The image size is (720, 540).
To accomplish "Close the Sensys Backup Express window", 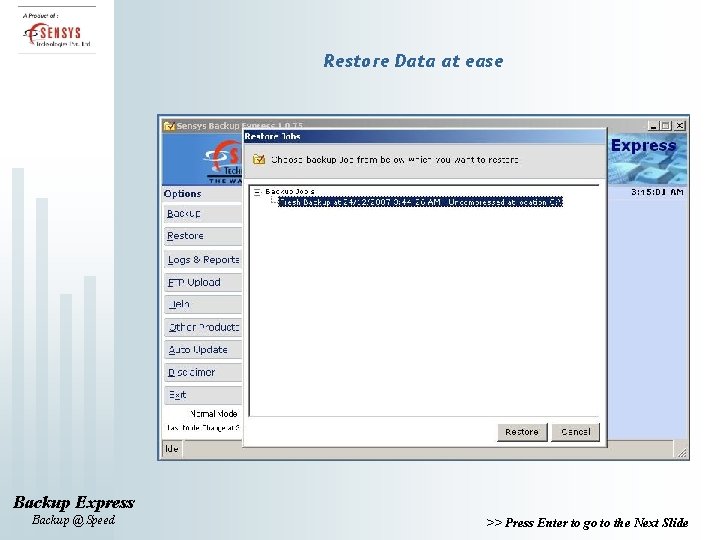I will pyautogui.click(x=680, y=125).
